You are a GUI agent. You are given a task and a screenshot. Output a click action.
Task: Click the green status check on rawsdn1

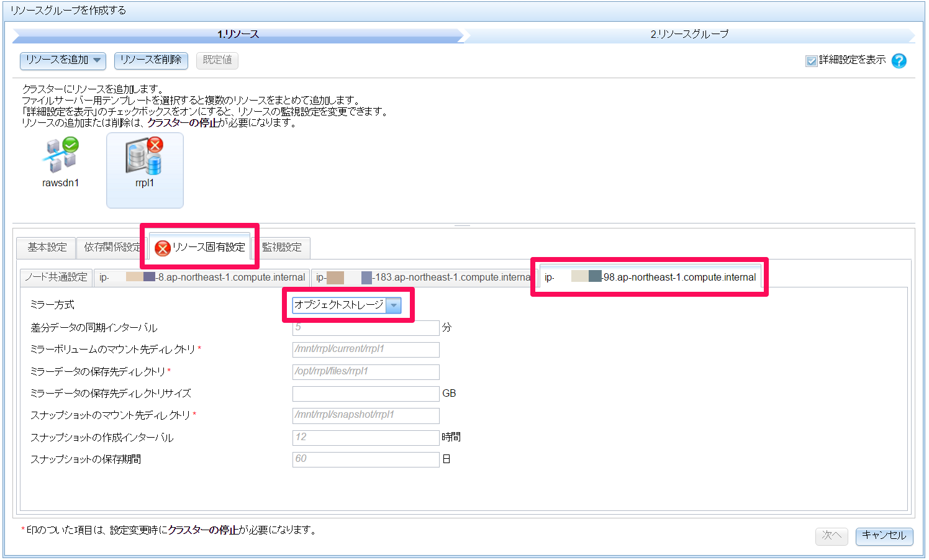point(70,145)
